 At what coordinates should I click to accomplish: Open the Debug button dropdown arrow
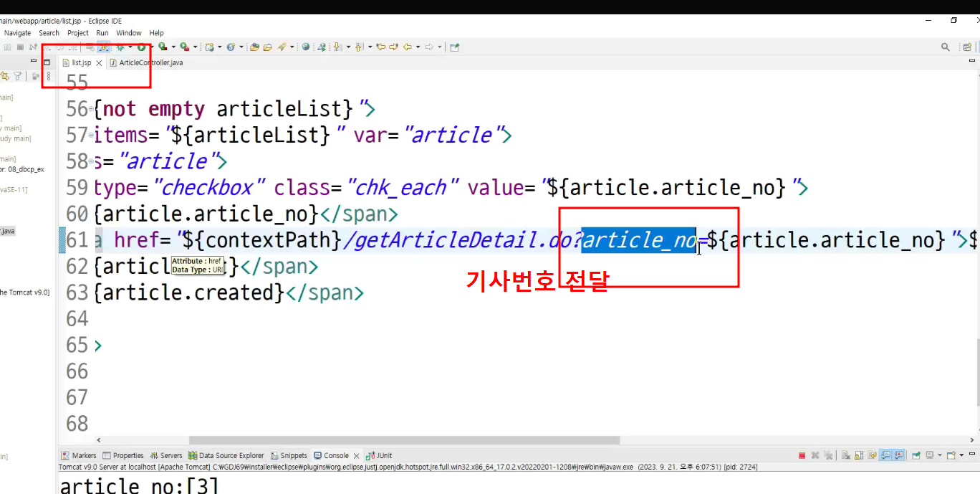click(x=130, y=47)
